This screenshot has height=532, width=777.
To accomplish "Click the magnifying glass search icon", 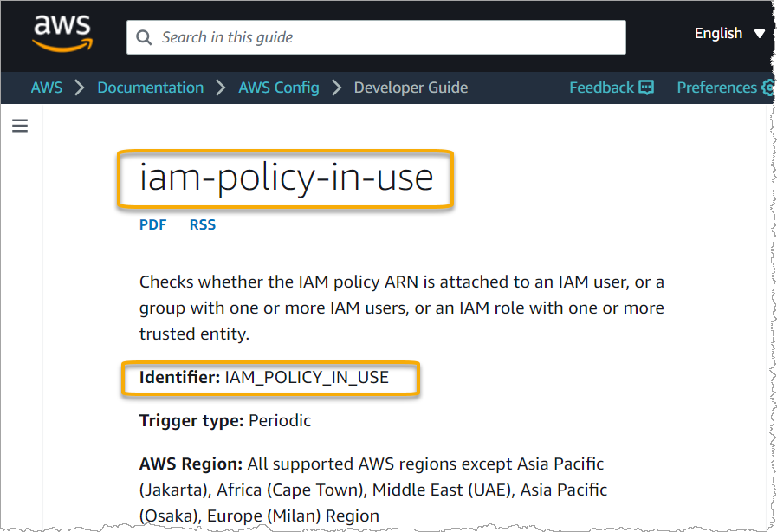I will pos(144,37).
